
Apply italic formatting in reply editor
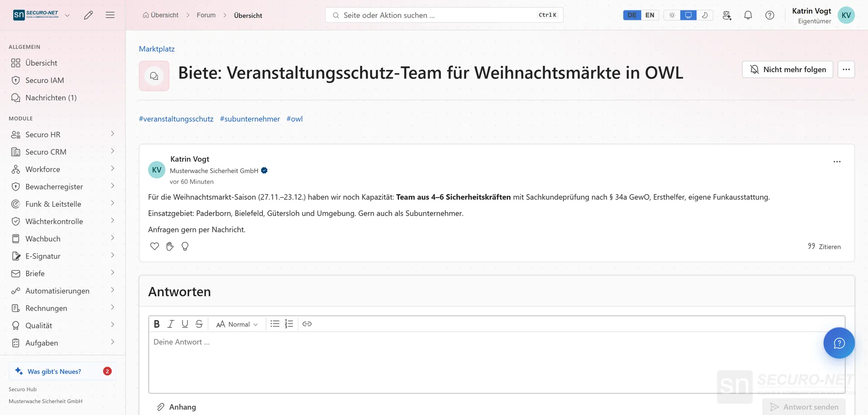(x=171, y=324)
